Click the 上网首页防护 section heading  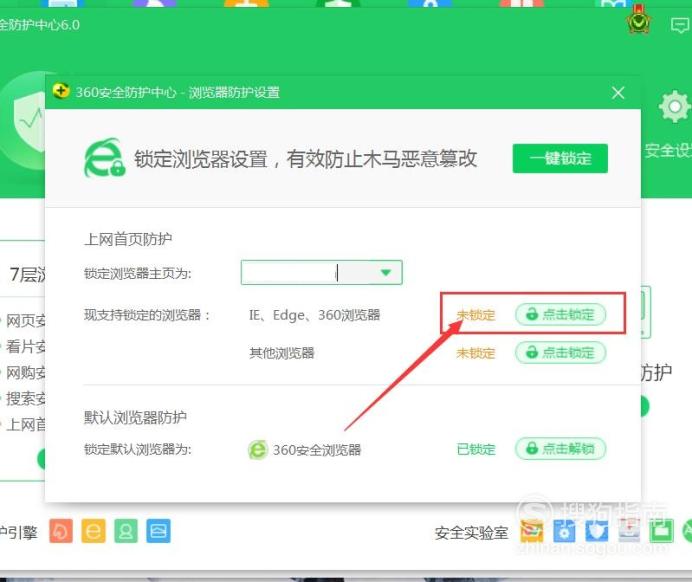coord(128,239)
